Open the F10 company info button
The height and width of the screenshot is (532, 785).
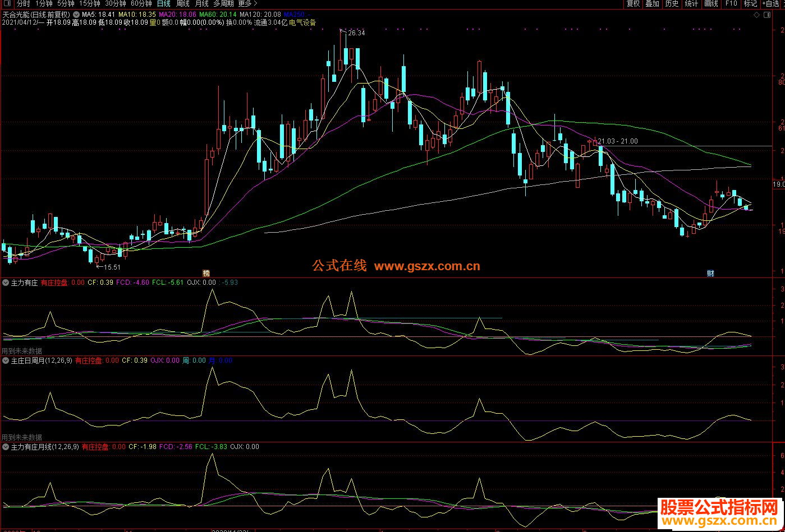(731, 3)
